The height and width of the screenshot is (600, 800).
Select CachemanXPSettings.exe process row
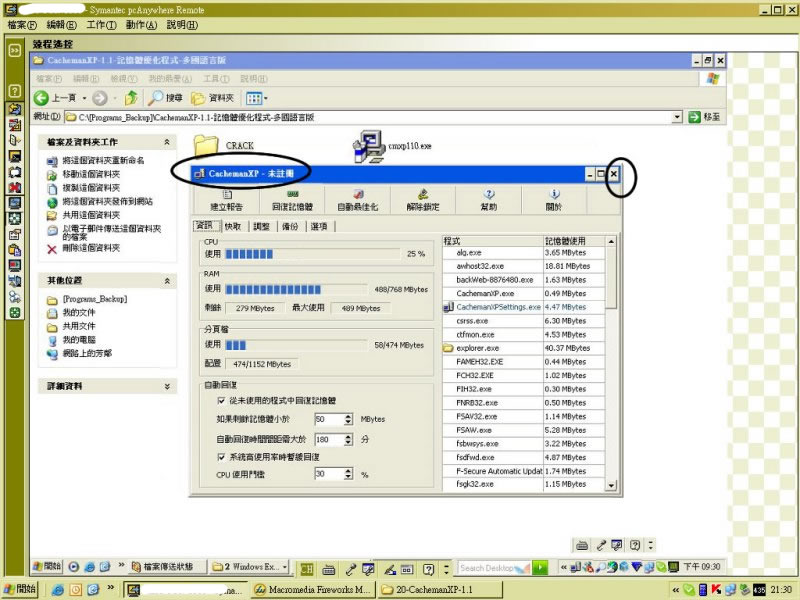[523, 307]
